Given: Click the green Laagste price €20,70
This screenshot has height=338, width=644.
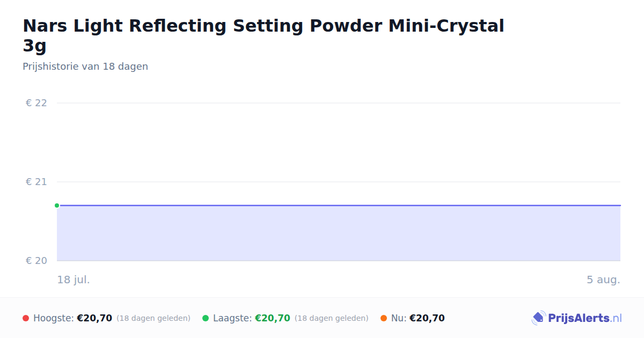Looking at the screenshot, I should [x=273, y=318].
